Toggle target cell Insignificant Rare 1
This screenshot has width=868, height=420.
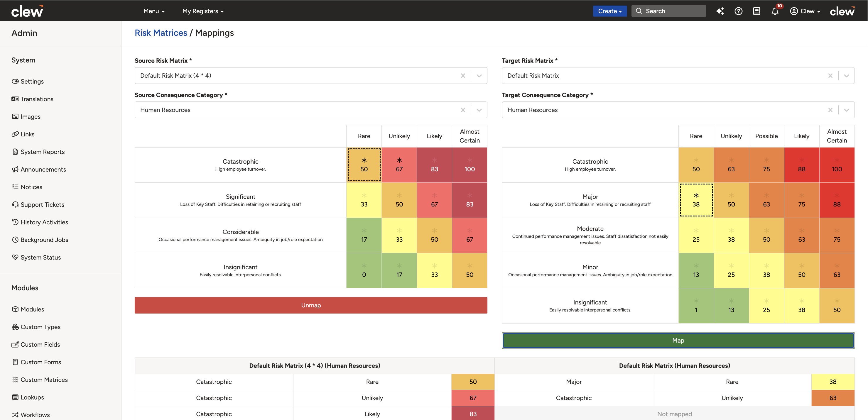pyautogui.click(x=696, y=306)
